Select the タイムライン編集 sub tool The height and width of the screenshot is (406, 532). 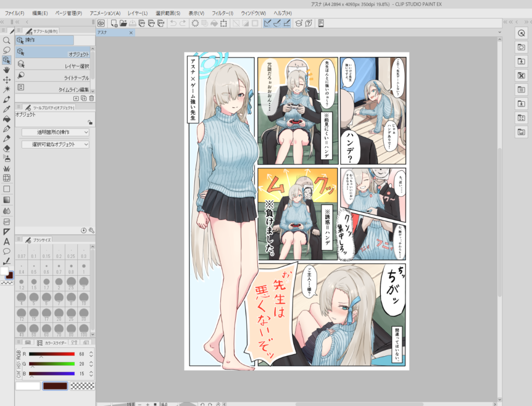coord(53,88)
